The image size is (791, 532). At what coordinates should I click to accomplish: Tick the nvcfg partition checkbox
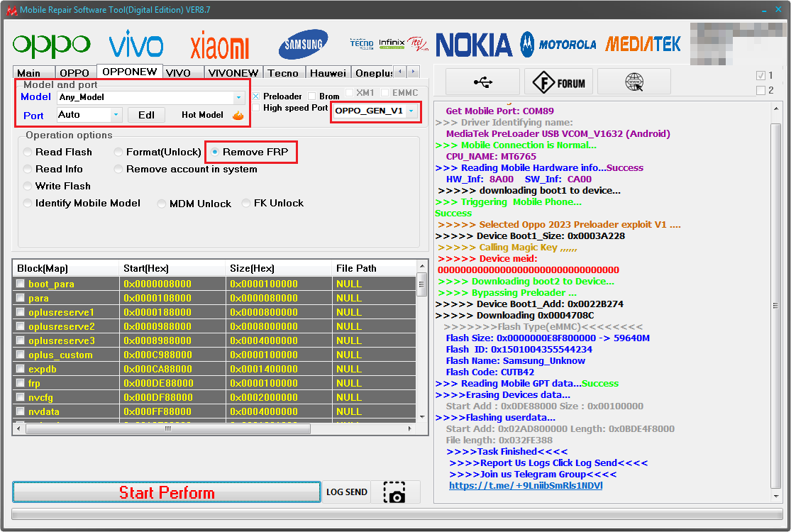coord(20,397)
